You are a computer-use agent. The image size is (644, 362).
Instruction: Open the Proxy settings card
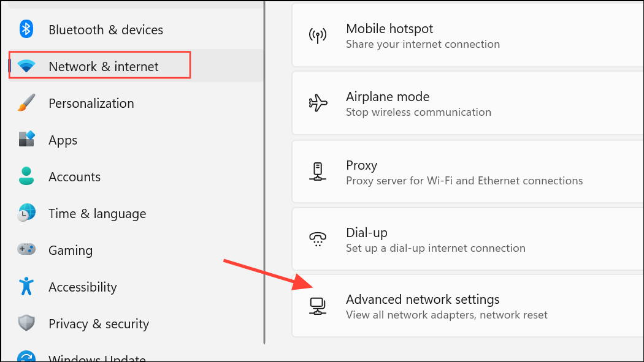[x=468, y=172]
